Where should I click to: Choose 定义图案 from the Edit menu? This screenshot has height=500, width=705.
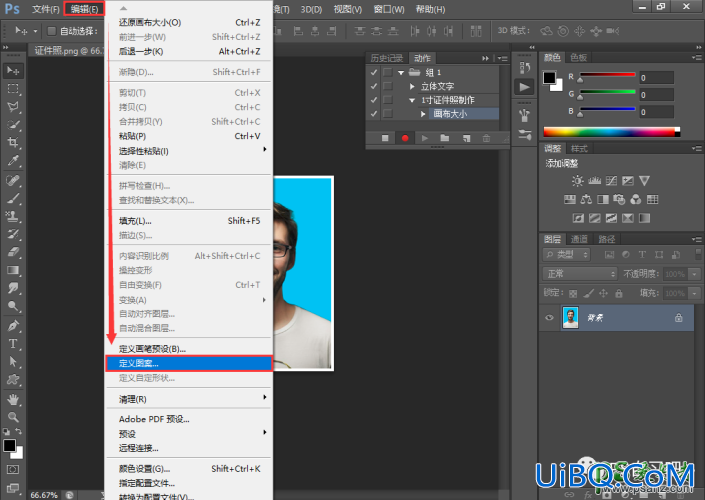pyautogui.click(x=189, y=363)
